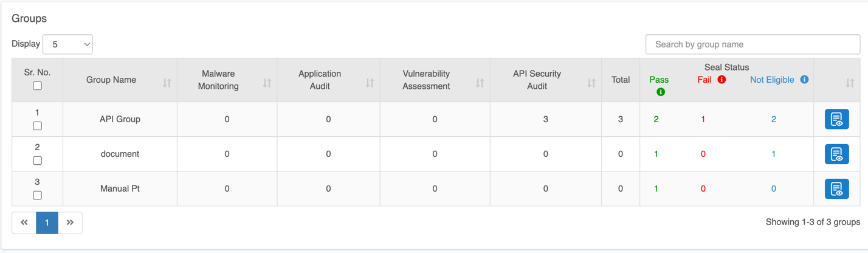Viewport: 868px width, 253px height.
Task: Sort by Application Audit column
Action: pyautogui.click(x=370, y=83)
